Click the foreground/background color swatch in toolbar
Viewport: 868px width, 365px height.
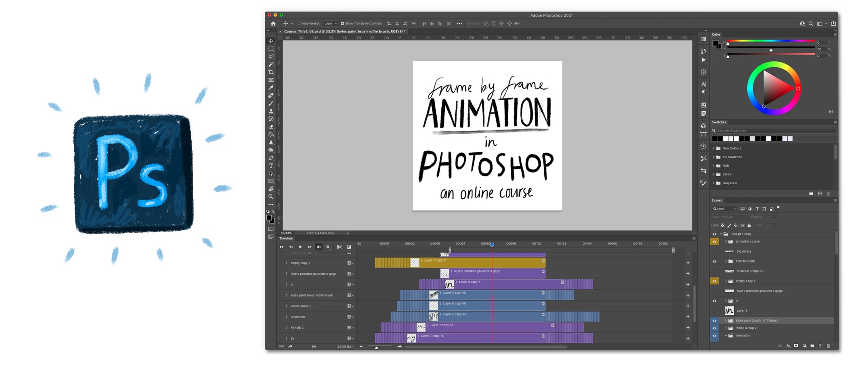click(270, 219)
